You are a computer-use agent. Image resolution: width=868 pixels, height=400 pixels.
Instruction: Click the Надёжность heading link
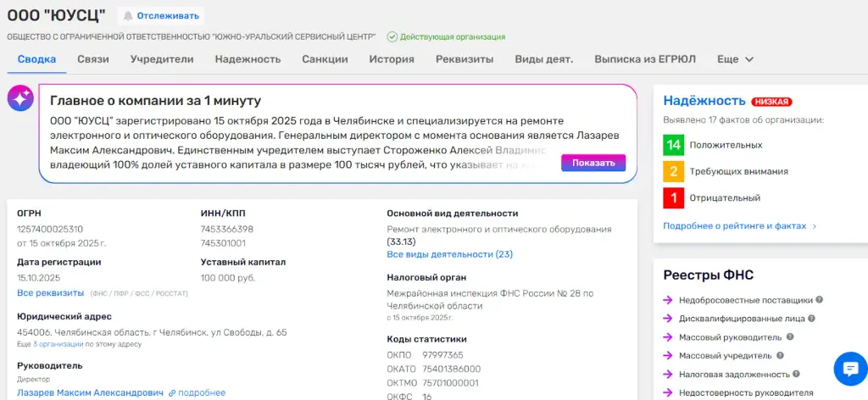(x=704, y=101)
